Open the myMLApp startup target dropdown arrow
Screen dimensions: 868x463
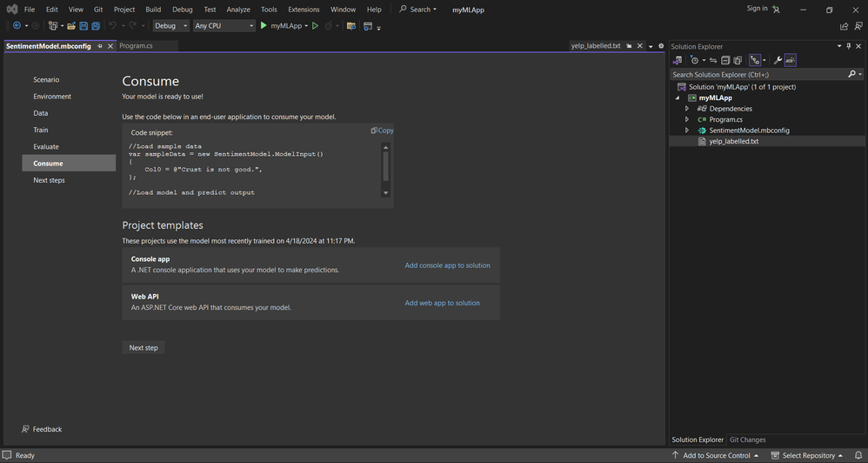(x=306, y=26)
